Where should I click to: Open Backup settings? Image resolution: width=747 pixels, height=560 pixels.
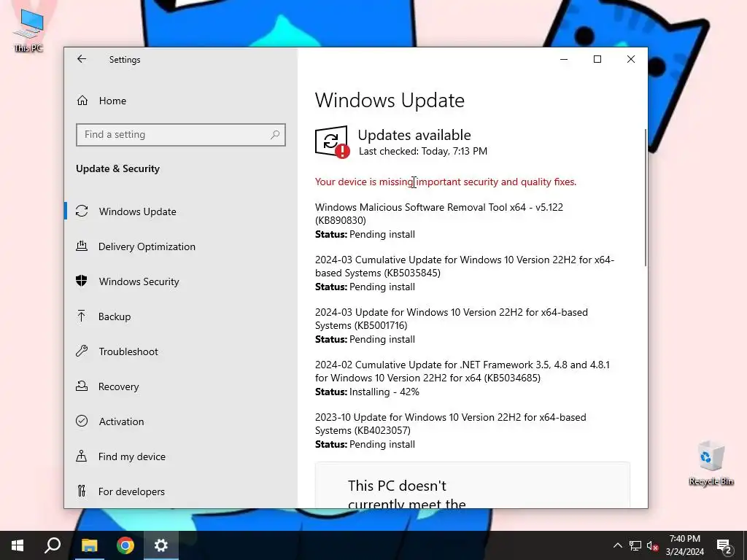[115, 316]
